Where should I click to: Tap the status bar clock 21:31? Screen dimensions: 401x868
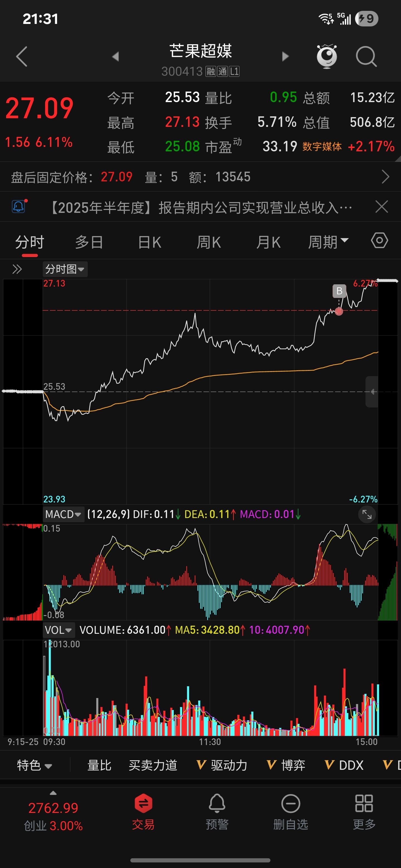point(40,19)
